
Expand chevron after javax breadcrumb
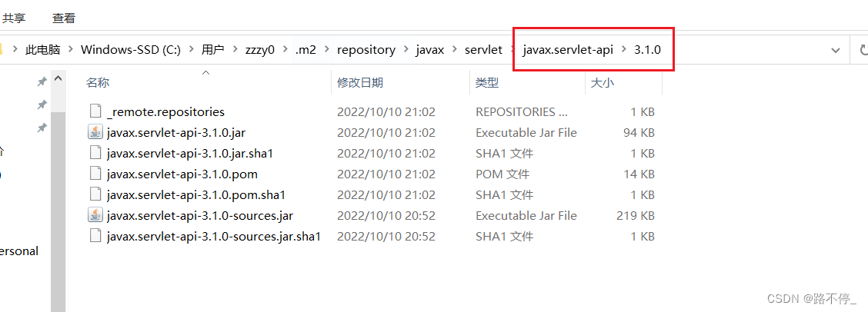pos(454,50)
